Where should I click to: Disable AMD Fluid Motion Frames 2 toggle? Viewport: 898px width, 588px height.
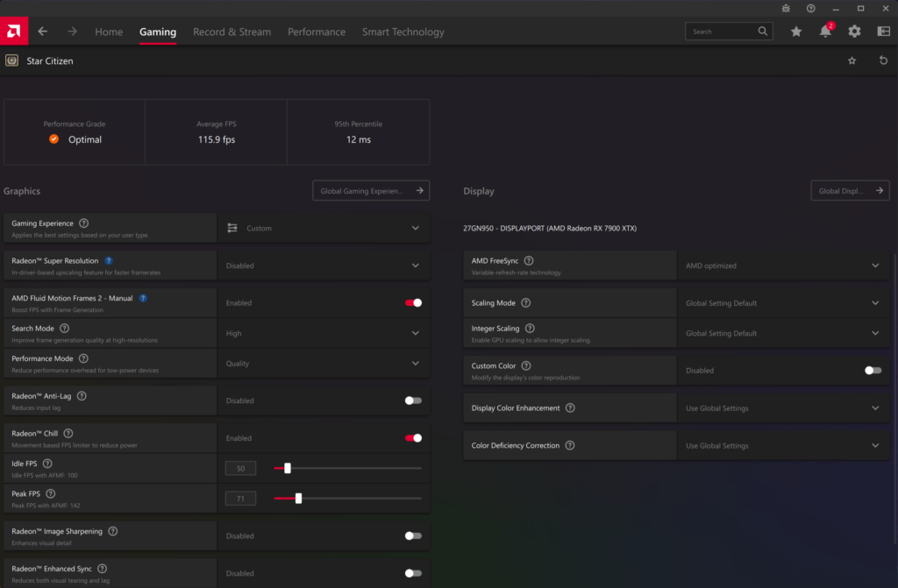tap(414, 303)
